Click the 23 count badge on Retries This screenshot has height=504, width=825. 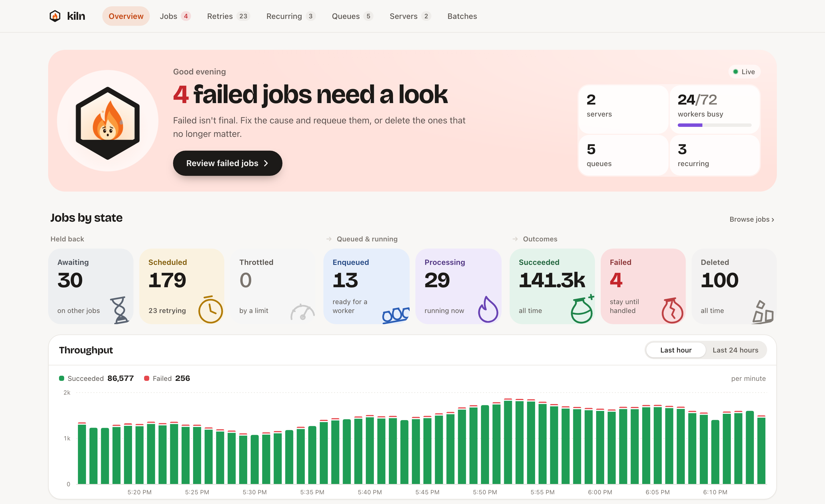tap(243, 16)
